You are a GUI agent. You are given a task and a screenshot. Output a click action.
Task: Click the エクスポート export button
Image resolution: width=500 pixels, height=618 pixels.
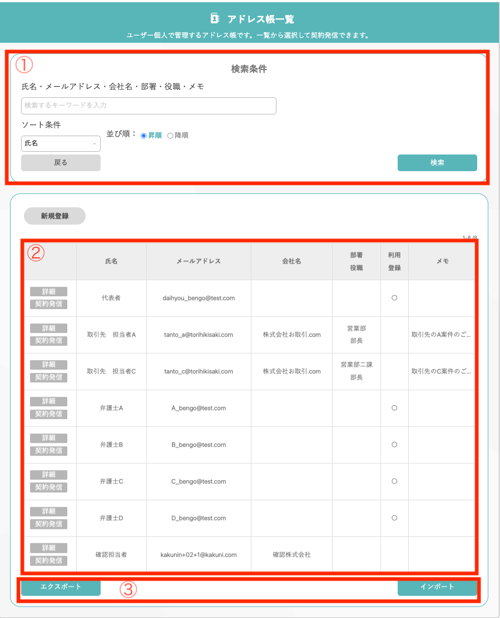point(61,587)
